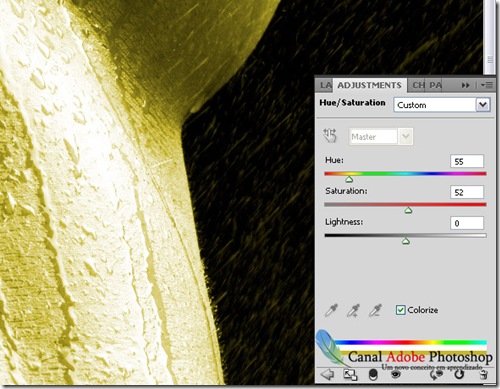
Task: Select the add-to-sample eyedropper
Action: click(354, 310)
